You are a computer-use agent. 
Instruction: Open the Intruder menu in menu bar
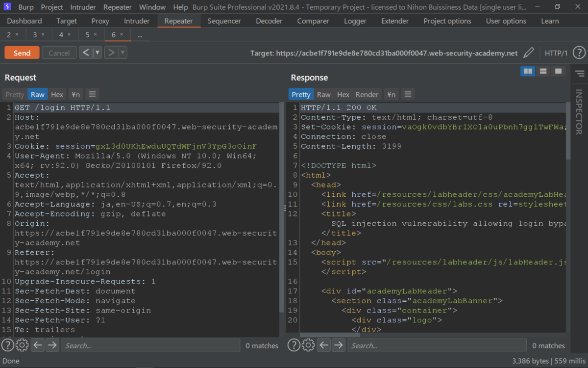(83, 7)
